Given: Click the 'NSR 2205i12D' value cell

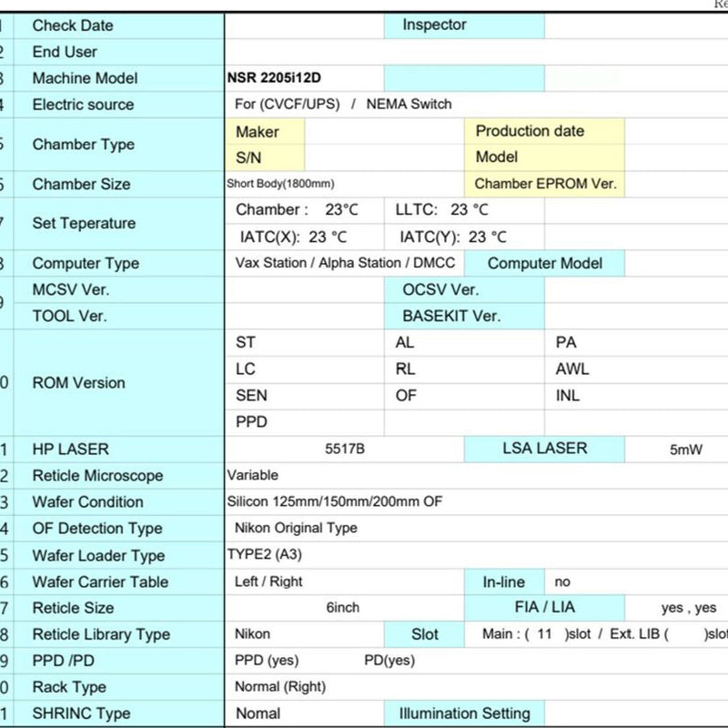Looking at the screenshot, I should pyautogui.click(x=305, y=78).
